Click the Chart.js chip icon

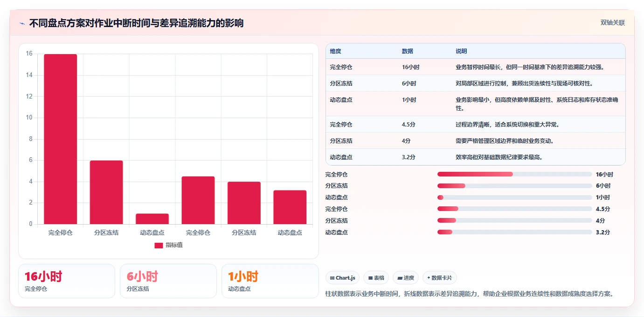click(332, 278)
